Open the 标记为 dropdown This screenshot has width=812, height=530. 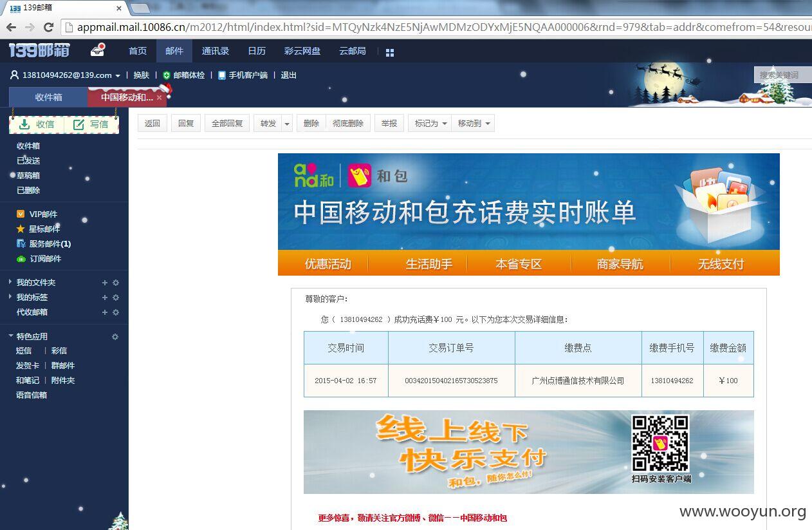coord(429,124)
